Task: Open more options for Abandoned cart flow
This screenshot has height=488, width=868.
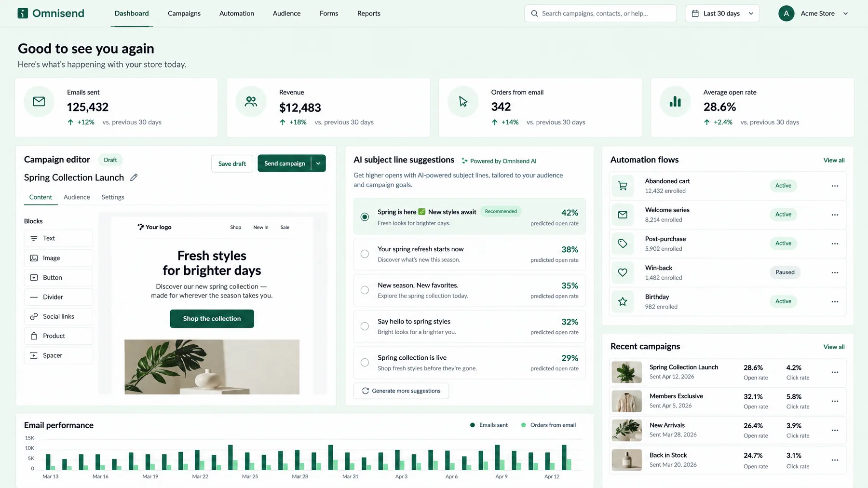Action: tap(835, 186)
